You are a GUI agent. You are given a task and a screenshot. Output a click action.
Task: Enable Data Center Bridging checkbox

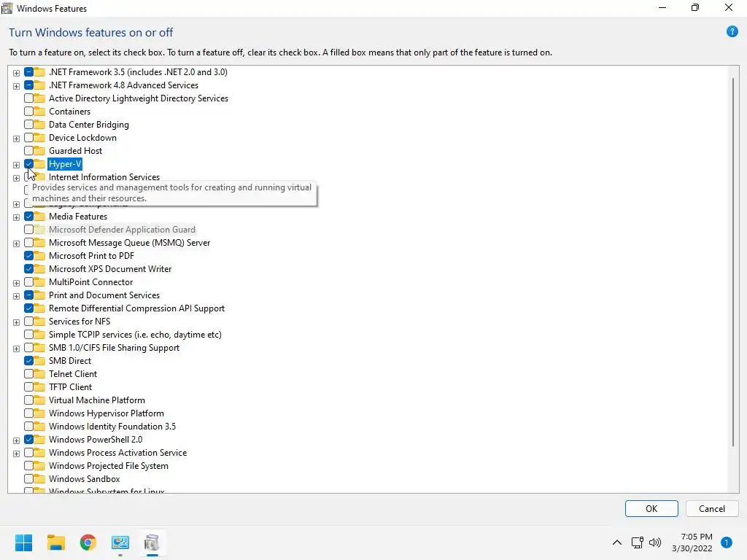point(28,124)
